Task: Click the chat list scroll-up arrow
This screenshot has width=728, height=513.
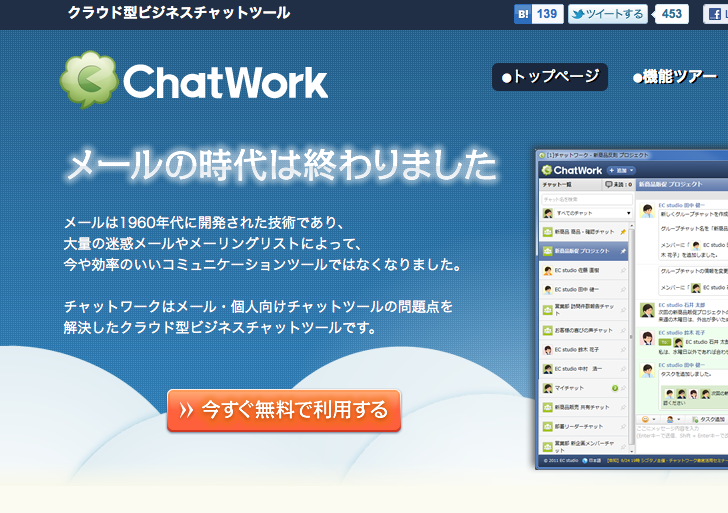Action: pos(631,225)
